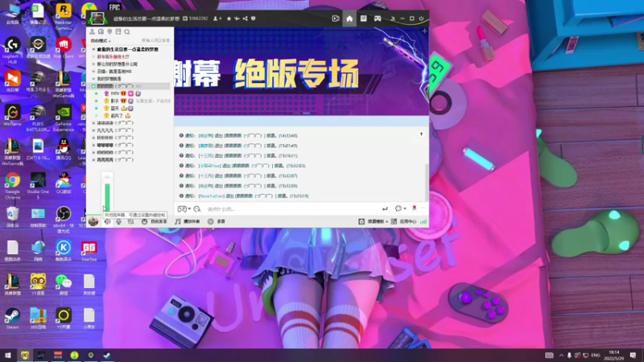Click the ENG input language indicator
Viewport: 644px width, 362px height.
point(596,355)
